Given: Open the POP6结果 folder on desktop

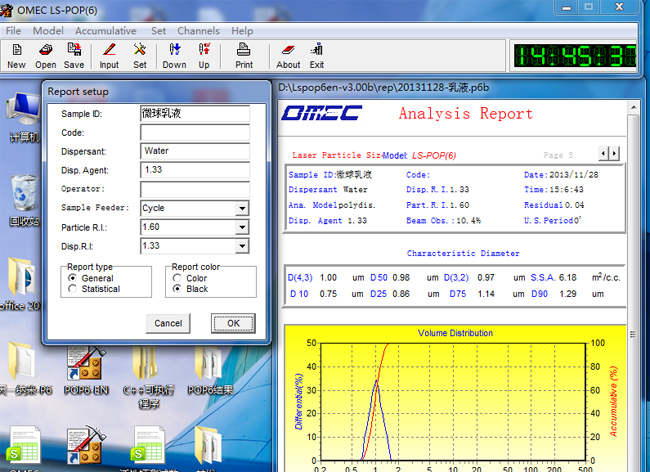Looking at the screenshot, I should [x=210, y=369].
